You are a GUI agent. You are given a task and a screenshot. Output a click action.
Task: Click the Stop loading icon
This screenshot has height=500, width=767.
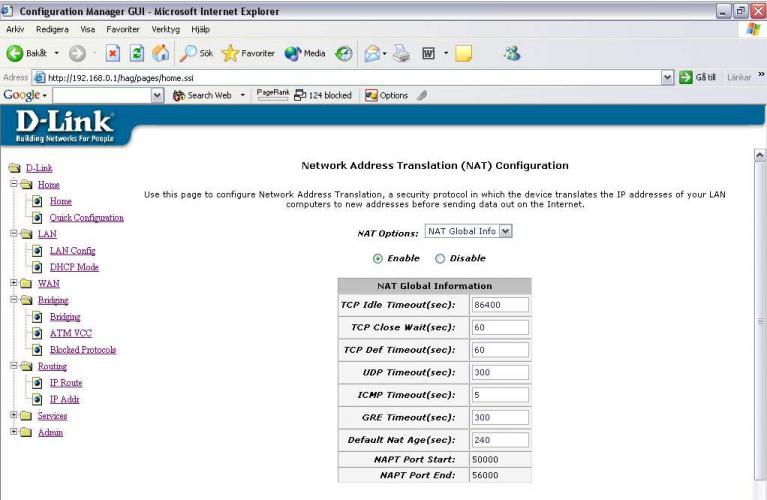tap(113, 53)
